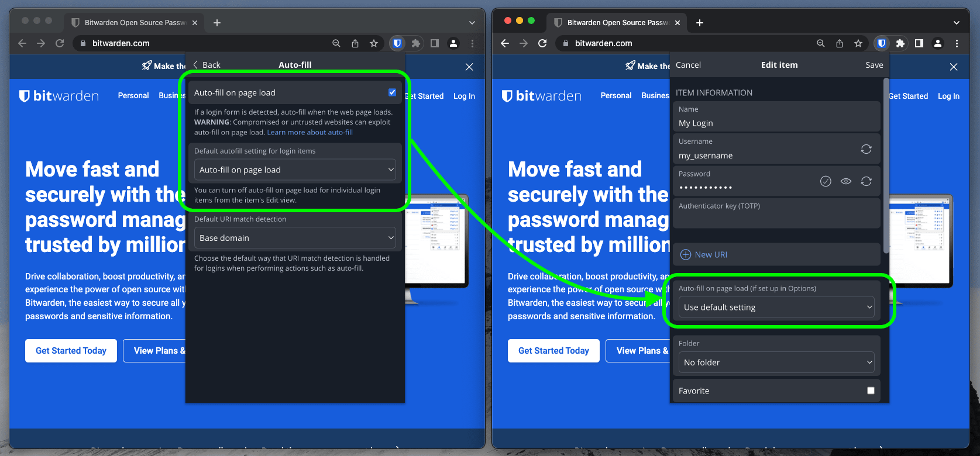The width and height of the screenshot is (980, 456).
Task: Open Folder dropdown showing No folder
Action: pos(776,362)
